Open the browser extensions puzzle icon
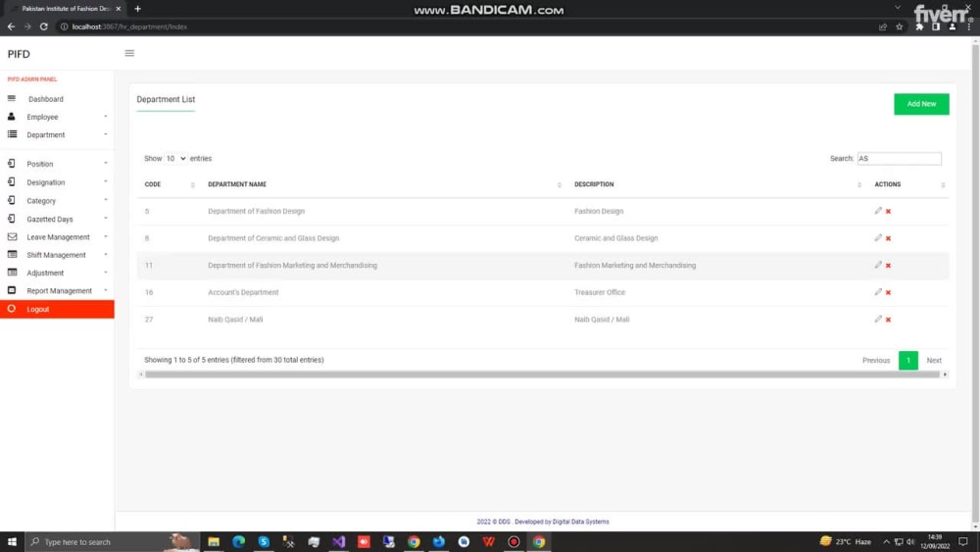This screenshot has width=980, height=552. click(x=919, y=26)
